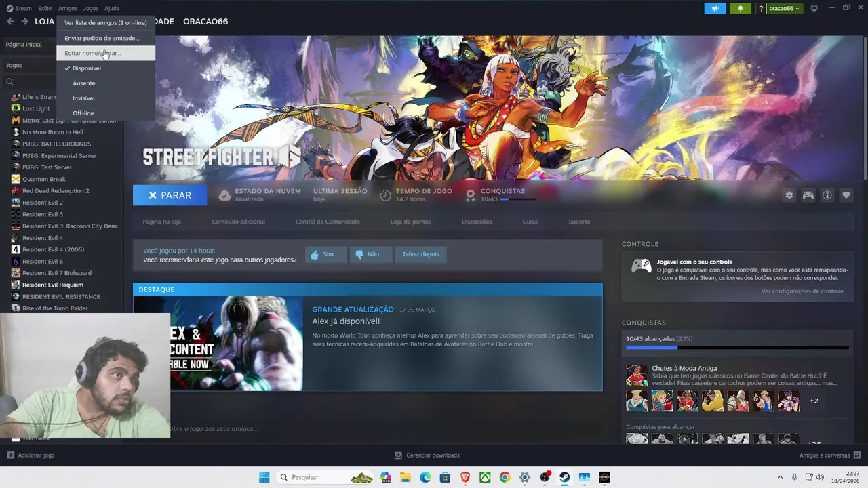Open the notifications bell icon
Viewport: 868px width, 488px height.
[x=740, y=8]
